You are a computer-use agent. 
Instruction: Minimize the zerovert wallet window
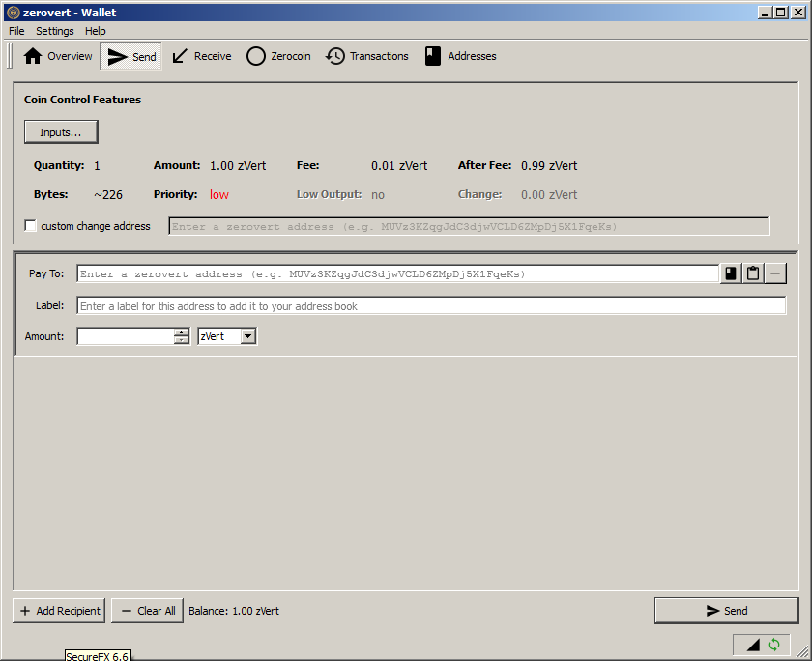pos(765,13)
